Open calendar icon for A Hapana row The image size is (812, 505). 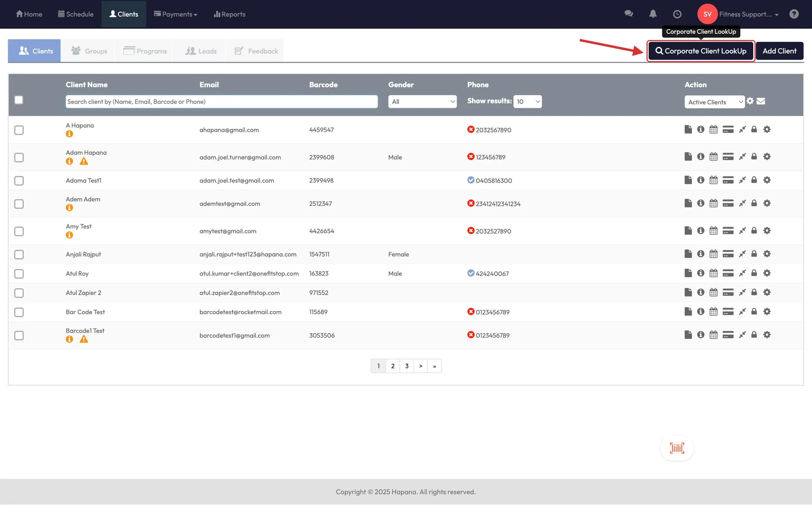coord(713,129)
